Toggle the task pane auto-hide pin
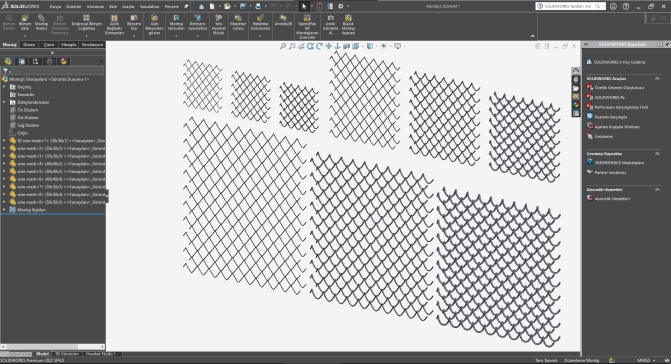 [667, 44]
